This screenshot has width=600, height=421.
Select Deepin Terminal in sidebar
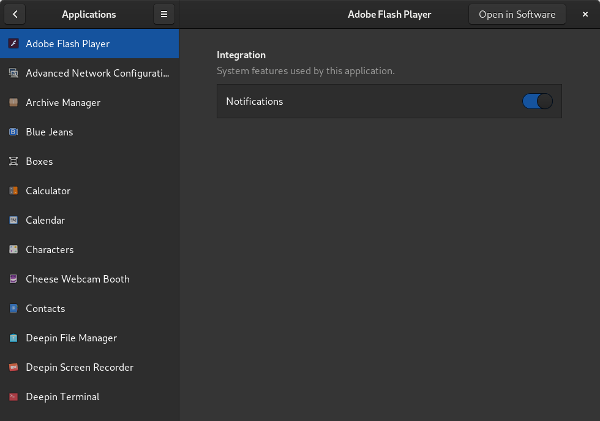[90, 397]
